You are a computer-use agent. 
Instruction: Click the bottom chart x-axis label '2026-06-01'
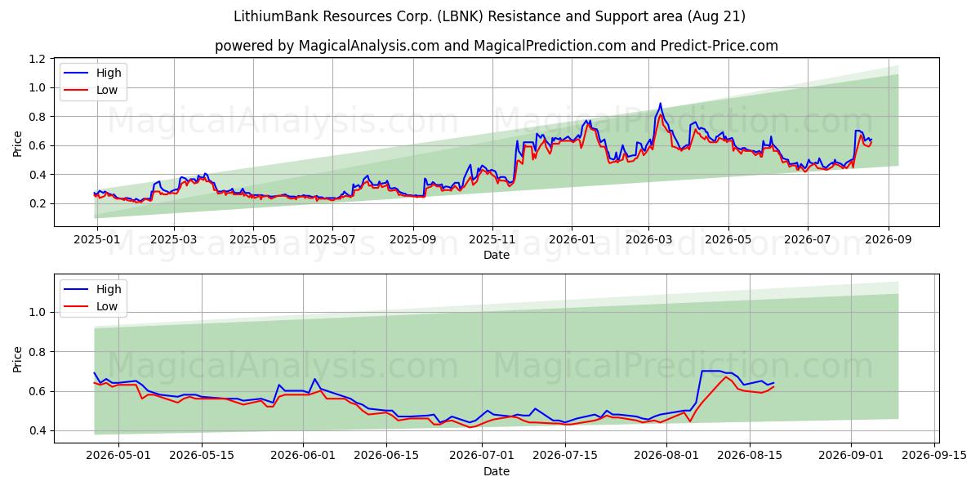click(x=303, y=457)
